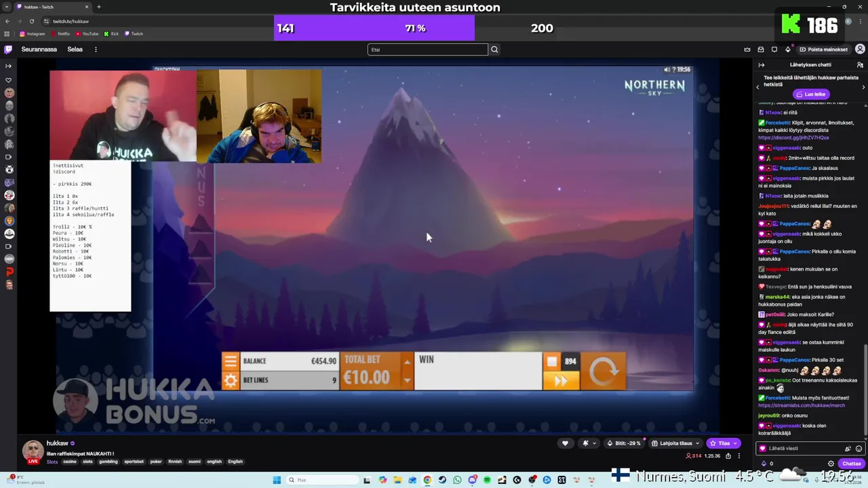Open the Twitch home logo

click(x=8, y=49)
